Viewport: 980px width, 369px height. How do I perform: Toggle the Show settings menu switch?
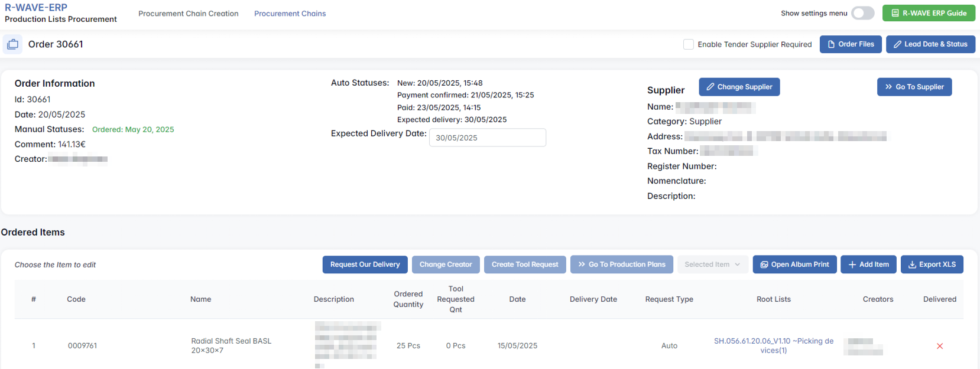click(x=862, y=13)
